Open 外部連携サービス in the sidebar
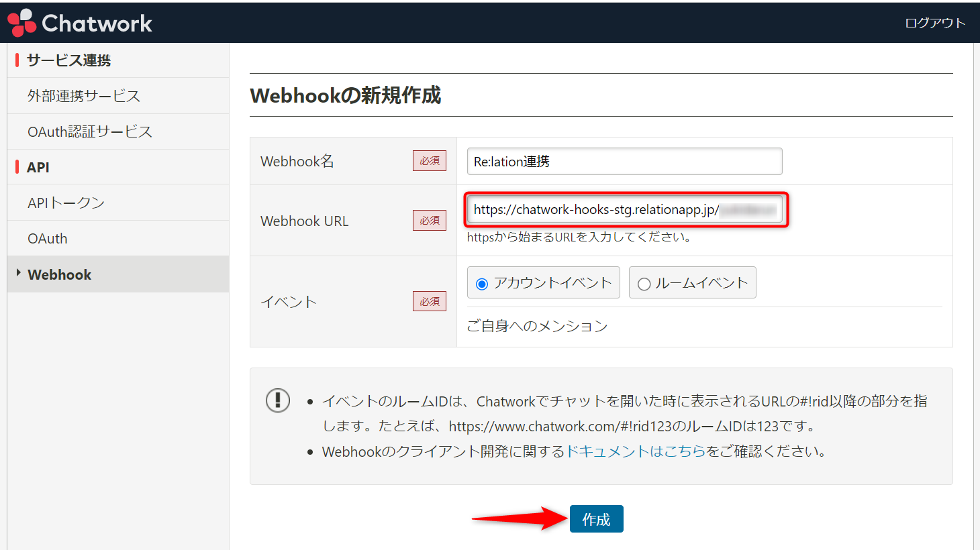Viewport: 980px width, 550px height. (118, 96)
